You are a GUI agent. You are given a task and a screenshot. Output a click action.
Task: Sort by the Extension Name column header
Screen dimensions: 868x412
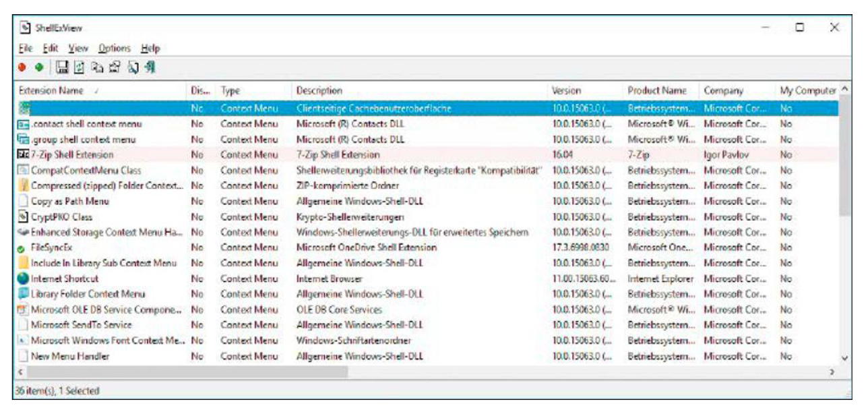[100, 90]
